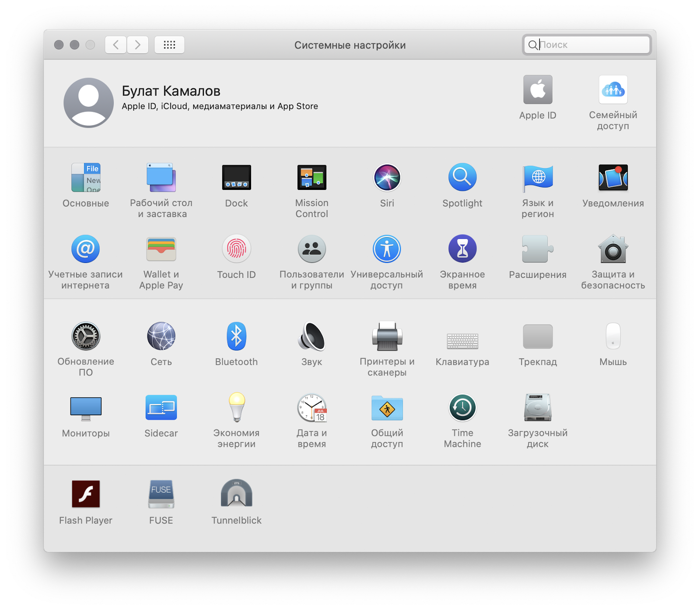700x610 pixels.
Task: Open Звук sound settings
Action: click(x=311, y=337)
